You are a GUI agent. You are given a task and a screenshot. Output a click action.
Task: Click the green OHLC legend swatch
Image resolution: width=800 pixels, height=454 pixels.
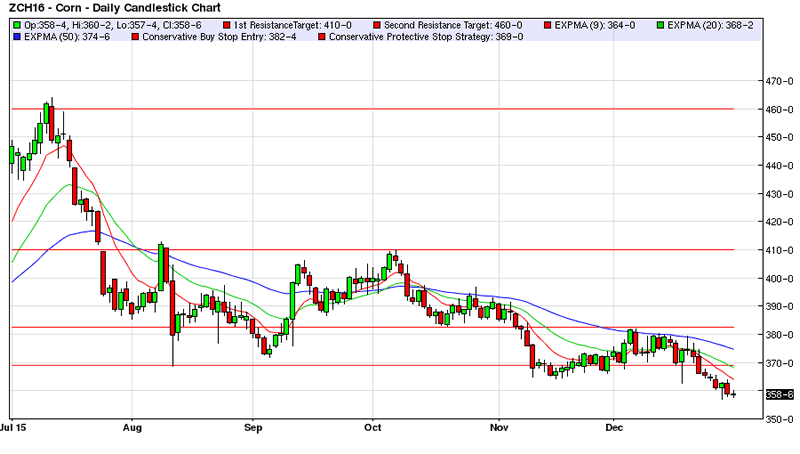coord(15,23)
